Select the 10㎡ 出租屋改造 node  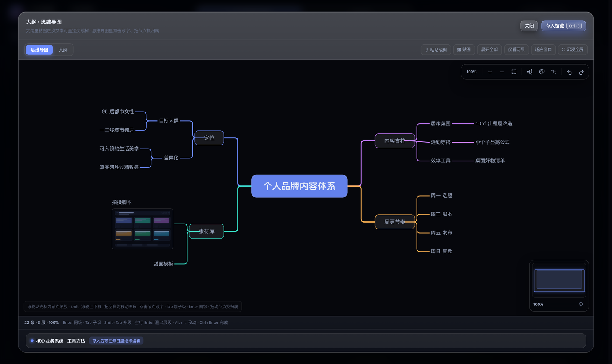(x=494, y=124)
